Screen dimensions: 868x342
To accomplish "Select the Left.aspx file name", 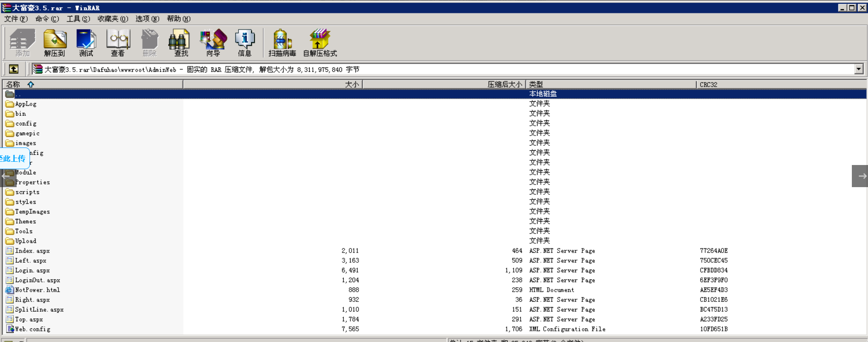I will [30, 260].
